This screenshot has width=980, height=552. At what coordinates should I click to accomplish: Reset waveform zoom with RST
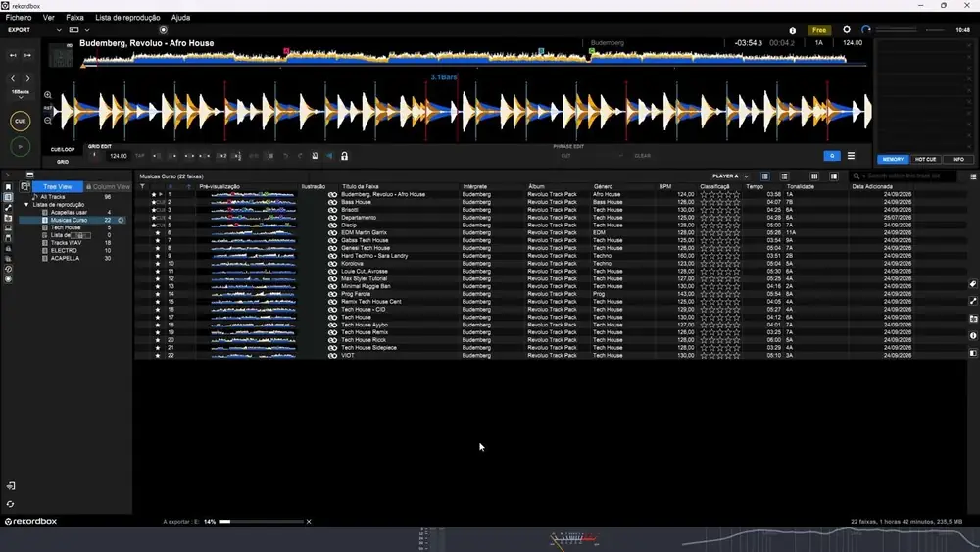point(47,108)
